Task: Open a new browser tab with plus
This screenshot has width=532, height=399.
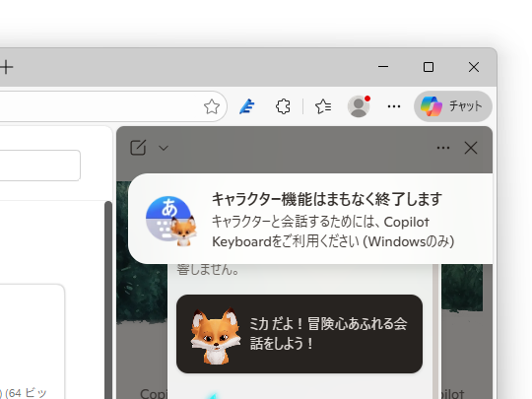Action: (x=6, y=67)
